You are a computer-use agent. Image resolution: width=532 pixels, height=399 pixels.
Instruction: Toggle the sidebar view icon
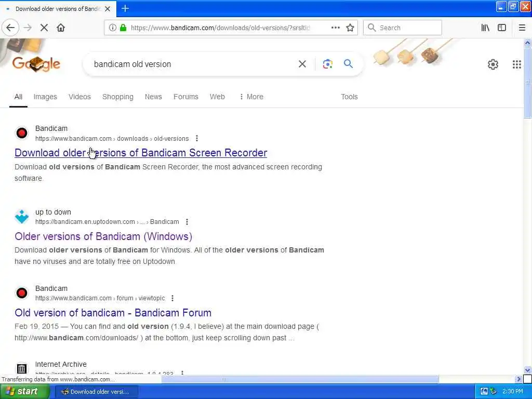click(502, 28)
